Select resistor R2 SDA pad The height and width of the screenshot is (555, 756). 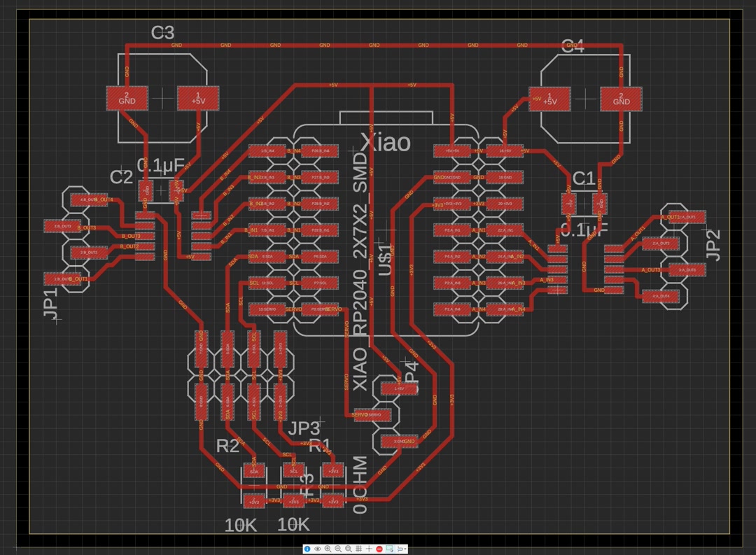tap(254, 471)
